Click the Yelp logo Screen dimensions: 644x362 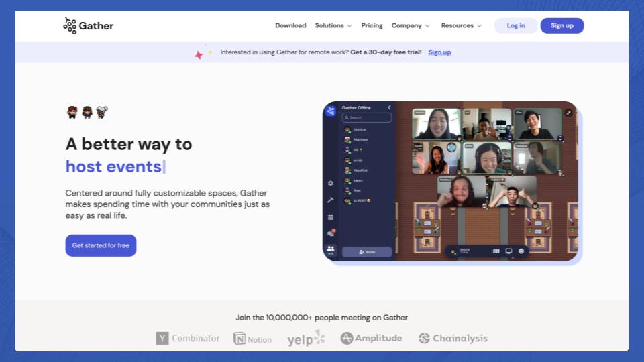(x=306, y=339)
